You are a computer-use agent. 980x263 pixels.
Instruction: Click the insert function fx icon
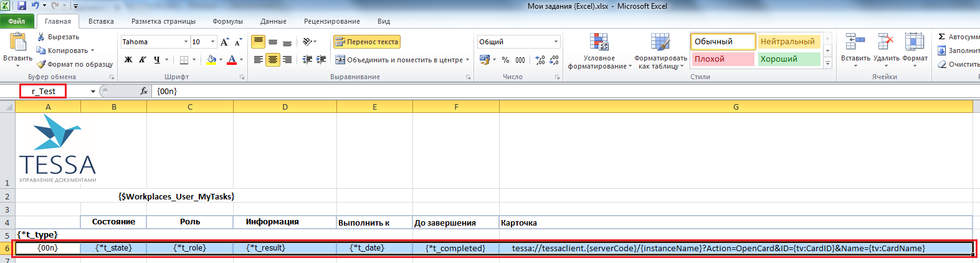coord(144,91)
